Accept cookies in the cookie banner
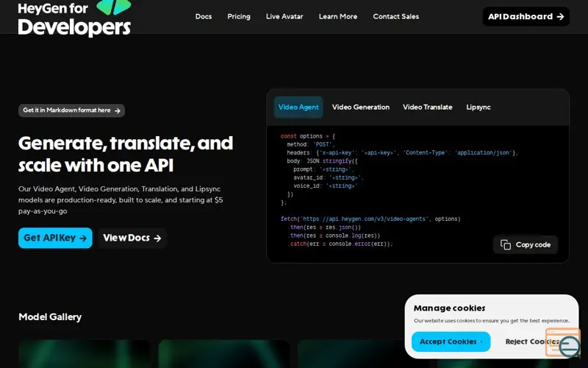 coord(451,342)
